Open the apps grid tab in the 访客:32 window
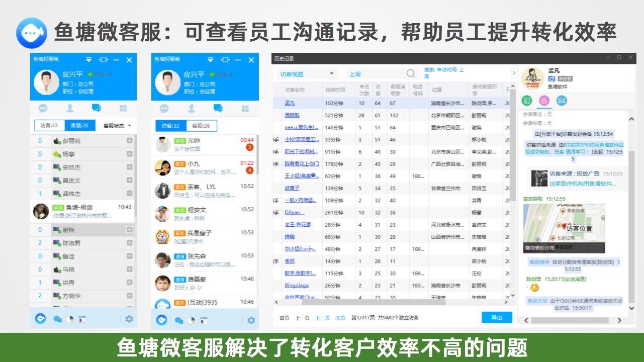Screen dimensions: 644x362 (x=245, y=108)
